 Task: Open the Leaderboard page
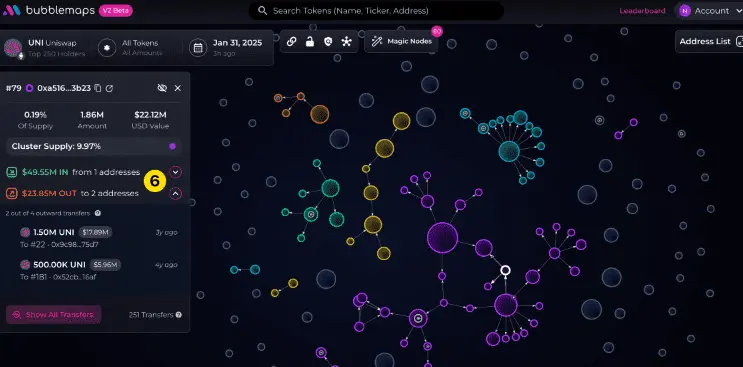coord(642,10)
